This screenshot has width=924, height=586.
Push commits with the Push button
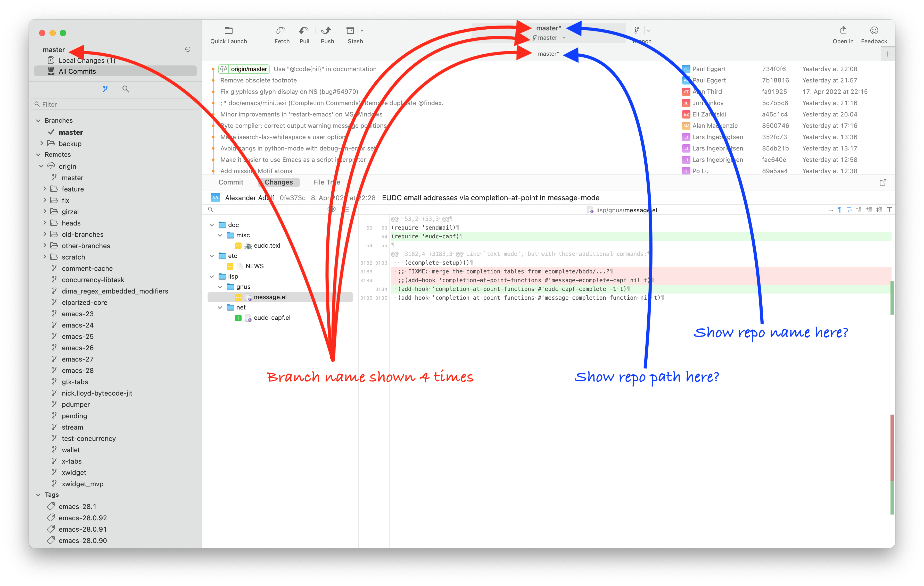[327, 35]
